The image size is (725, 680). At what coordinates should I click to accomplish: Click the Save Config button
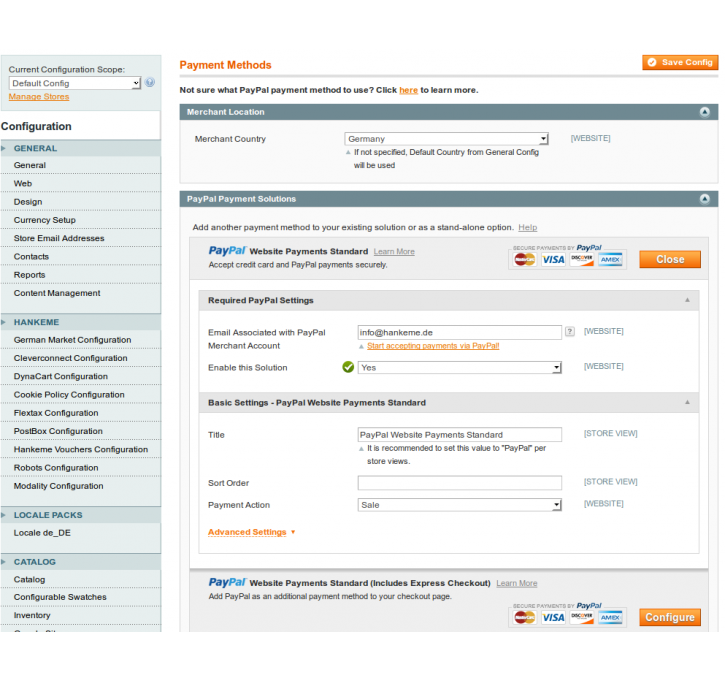[x=680, y=62]
